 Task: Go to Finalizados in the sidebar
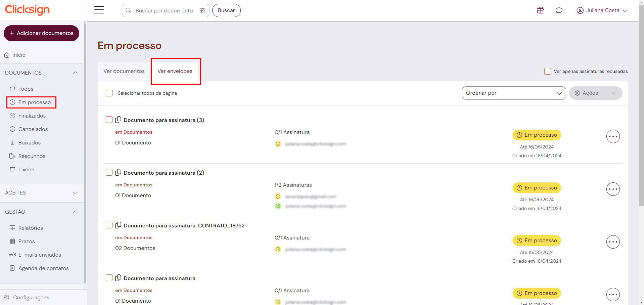click(32, 116)
